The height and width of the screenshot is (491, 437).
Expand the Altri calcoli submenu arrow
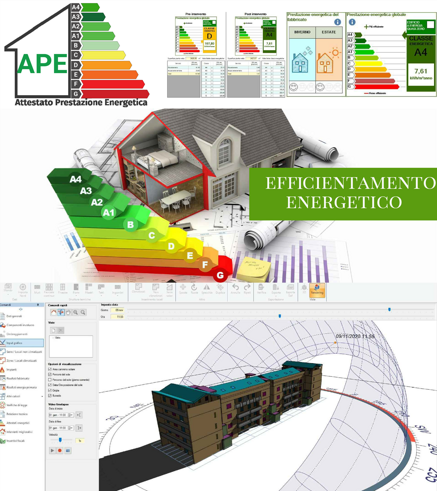click(x=42, y=396)
